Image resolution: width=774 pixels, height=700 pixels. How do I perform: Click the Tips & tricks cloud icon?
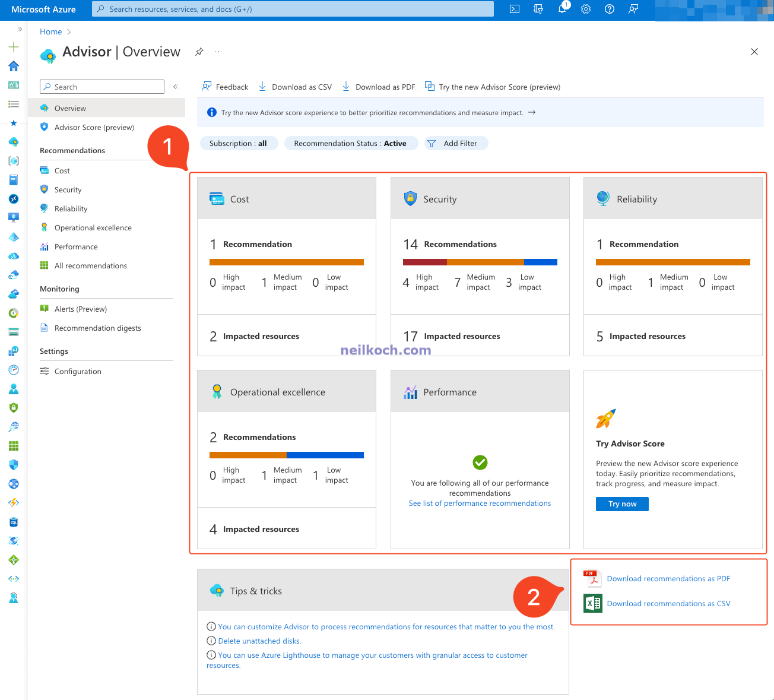click(x=217, y=590)
